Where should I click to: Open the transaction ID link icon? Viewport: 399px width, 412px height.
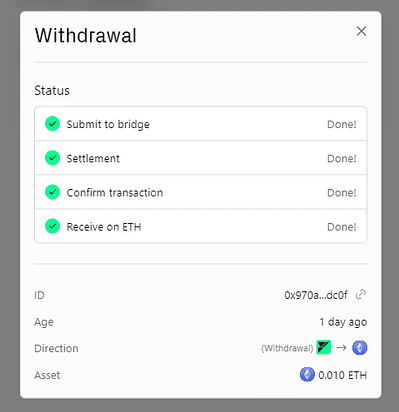click(x=361, y=295)
